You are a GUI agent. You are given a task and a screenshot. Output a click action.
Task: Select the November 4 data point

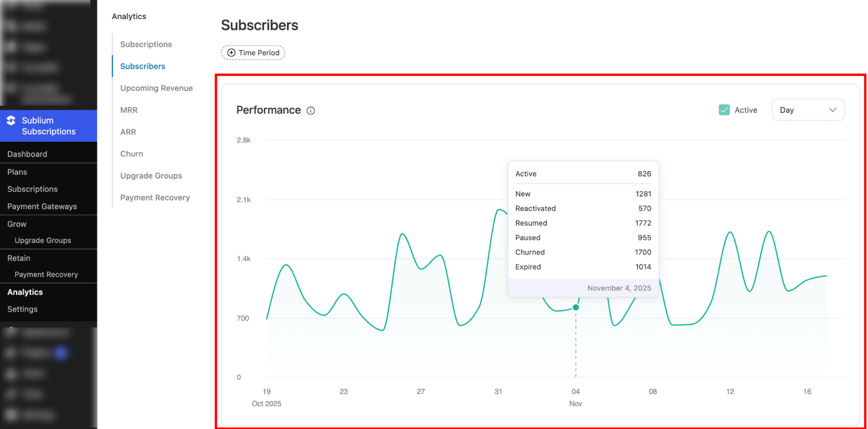coord(575,307)
